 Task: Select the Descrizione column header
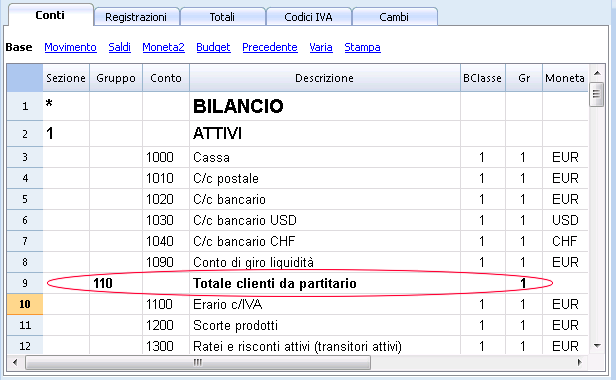pyautogui.click(x=324, y=78)
